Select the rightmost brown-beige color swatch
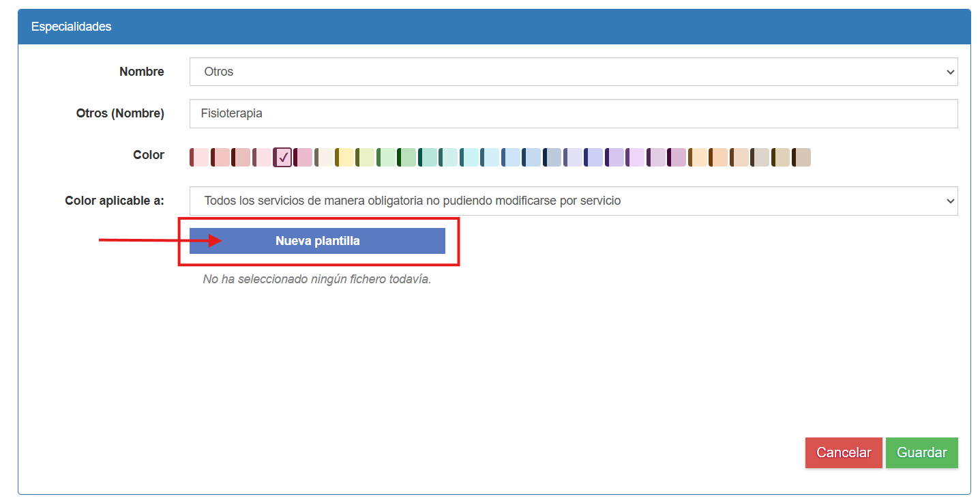This screenshot has height=503, width=980. coord(801,157)
